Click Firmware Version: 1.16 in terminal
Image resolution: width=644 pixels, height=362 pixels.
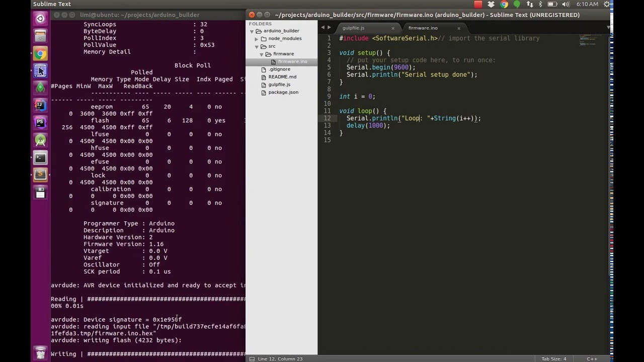tap(123, 244)
